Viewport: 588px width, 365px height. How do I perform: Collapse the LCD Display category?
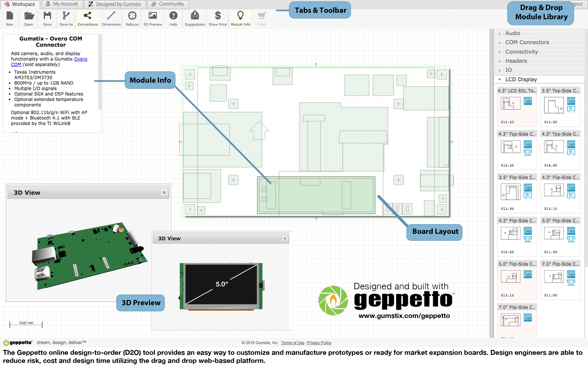pyautogui.click(x=539, y=79)
